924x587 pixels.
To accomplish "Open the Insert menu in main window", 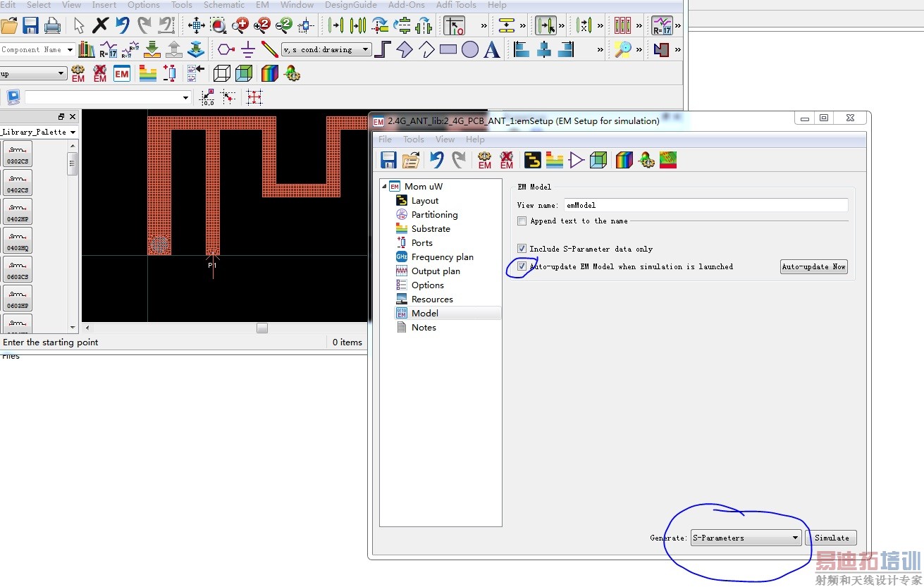I will coord(104,5).
